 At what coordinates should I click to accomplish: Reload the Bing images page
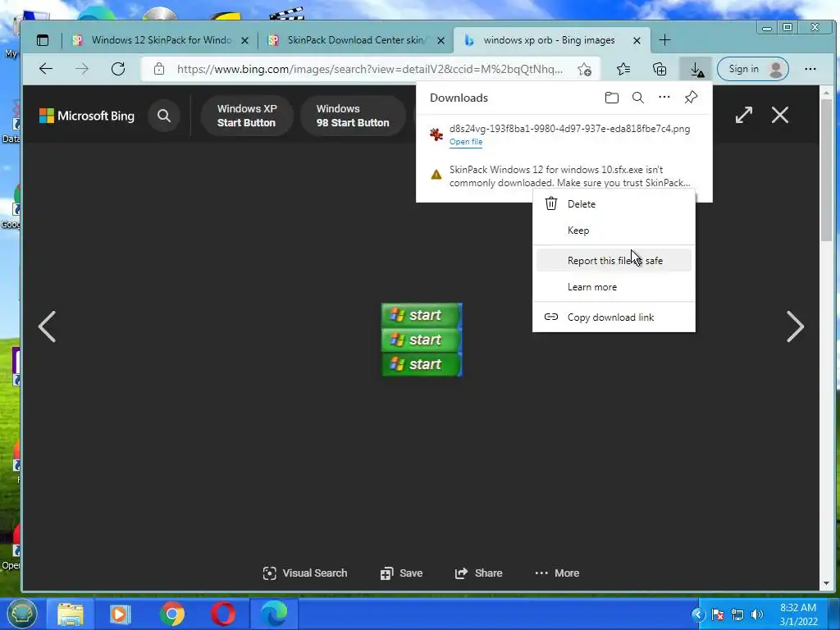(118, 69)
